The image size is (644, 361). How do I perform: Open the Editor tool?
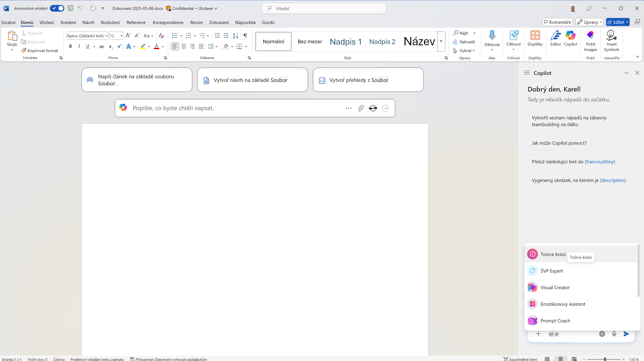(555, 39)
